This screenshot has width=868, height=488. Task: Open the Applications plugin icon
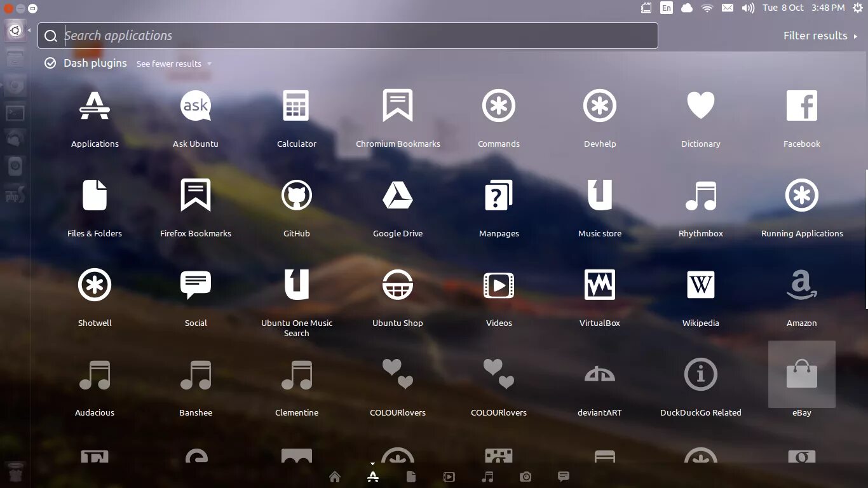(x=95, y=105)
